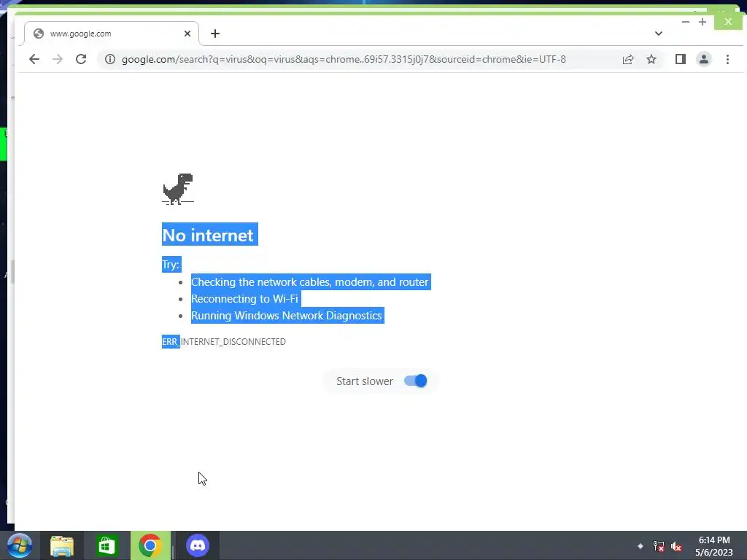
Task: Click the forward navigation arrow
Action: click(58, 59)
